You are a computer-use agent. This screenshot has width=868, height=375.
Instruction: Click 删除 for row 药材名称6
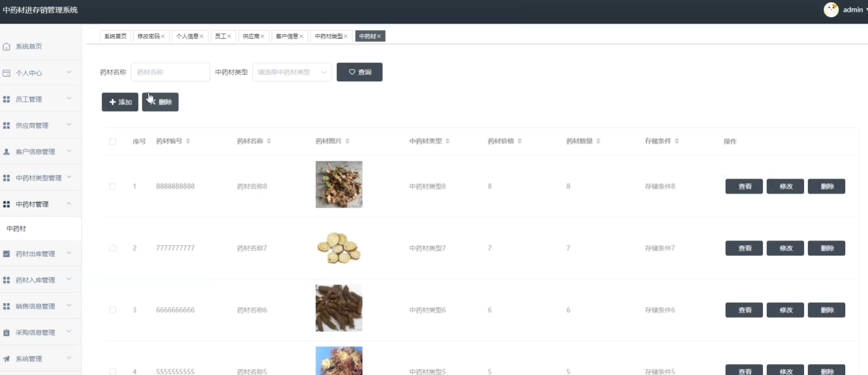[826, 310]
